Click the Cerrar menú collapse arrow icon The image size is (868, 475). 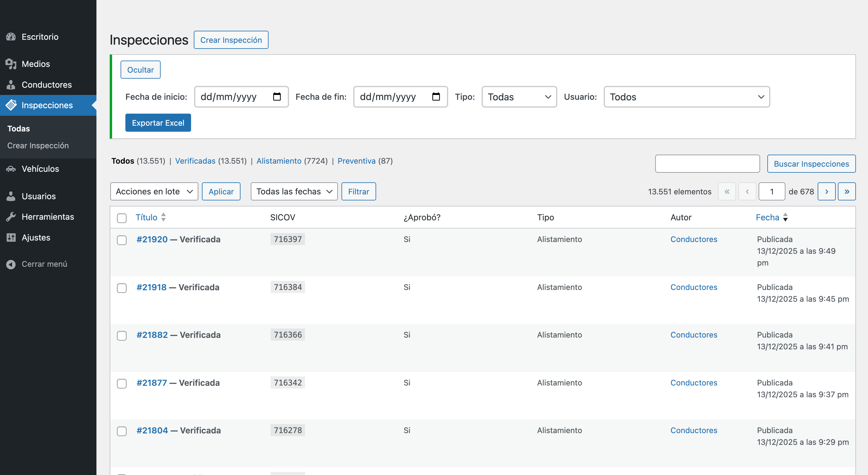coord(11,264)
